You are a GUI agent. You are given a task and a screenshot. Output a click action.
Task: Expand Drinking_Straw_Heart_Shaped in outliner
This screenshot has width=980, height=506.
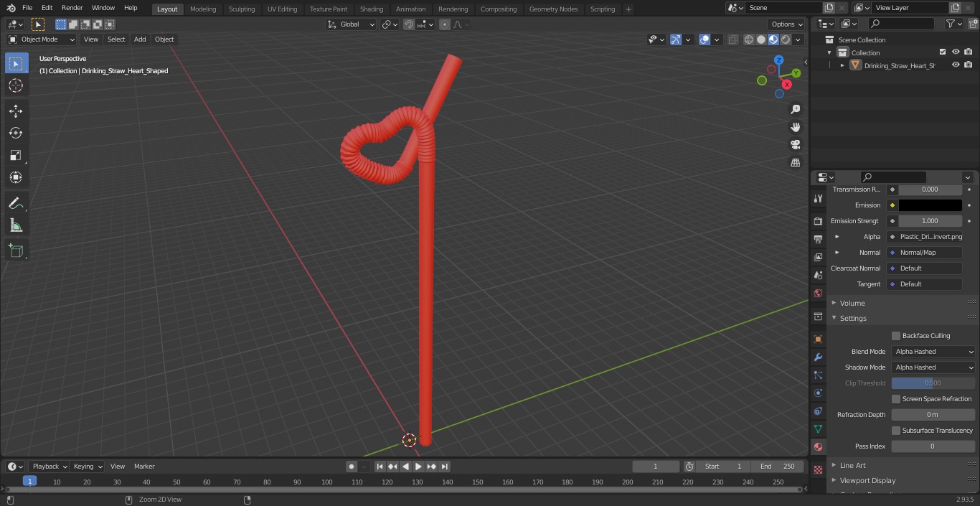point(842,65)
